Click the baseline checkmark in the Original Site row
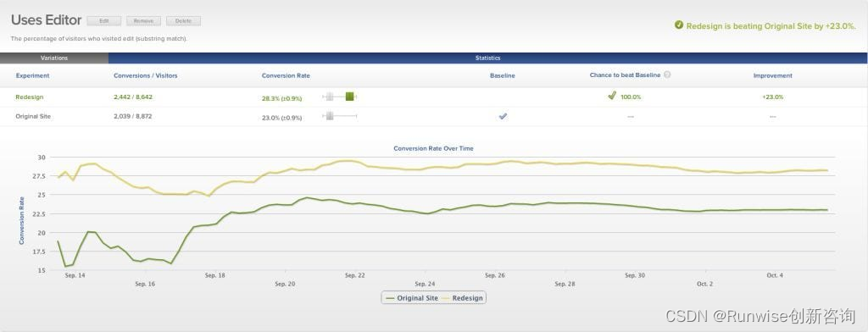 tap(503, 116)
